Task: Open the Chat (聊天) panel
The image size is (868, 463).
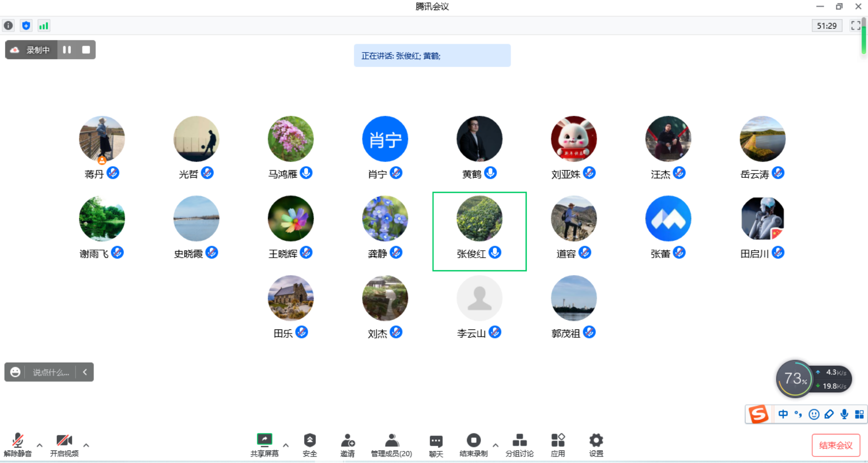Action: click(x=436, y=444)
